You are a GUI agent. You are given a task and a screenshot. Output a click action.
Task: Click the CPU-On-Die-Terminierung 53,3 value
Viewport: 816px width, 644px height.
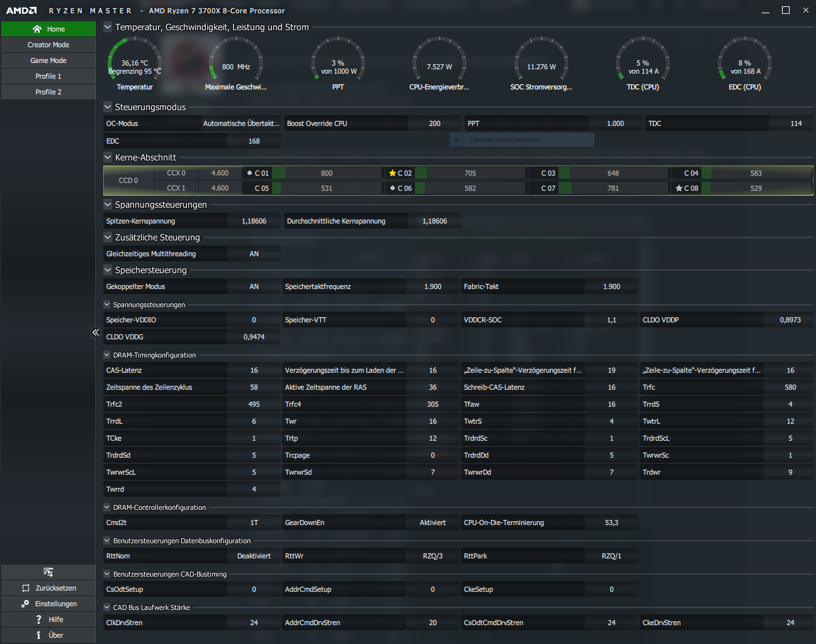pos(611,523)
